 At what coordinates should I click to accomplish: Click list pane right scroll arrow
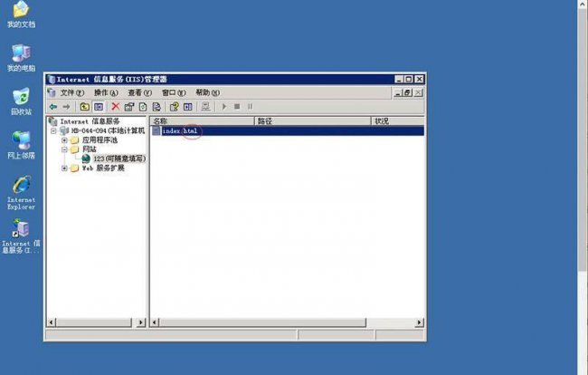coord(419,322)
